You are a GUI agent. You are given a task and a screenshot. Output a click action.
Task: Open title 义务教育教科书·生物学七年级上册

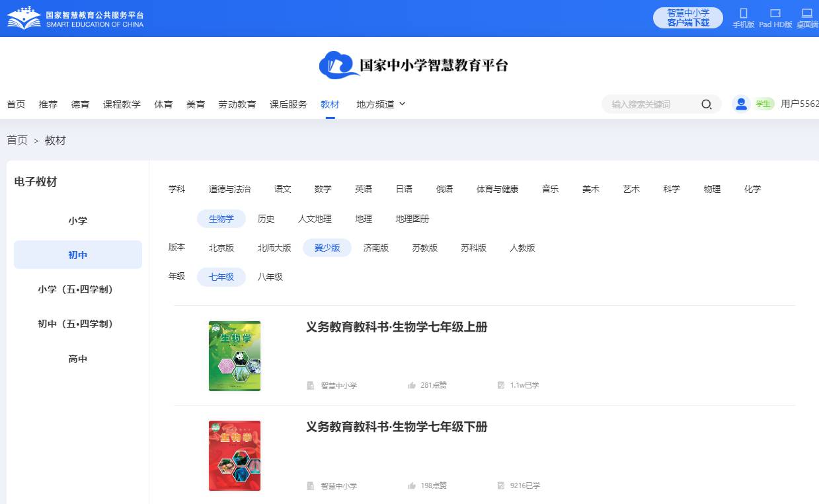(x=397, y=327)
